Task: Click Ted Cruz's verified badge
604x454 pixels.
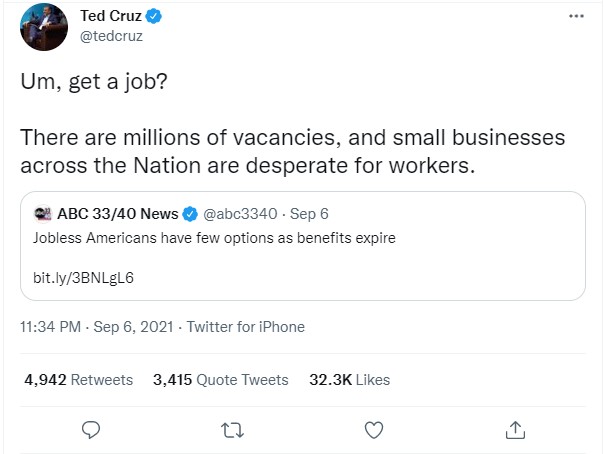Action: point(154,17)
